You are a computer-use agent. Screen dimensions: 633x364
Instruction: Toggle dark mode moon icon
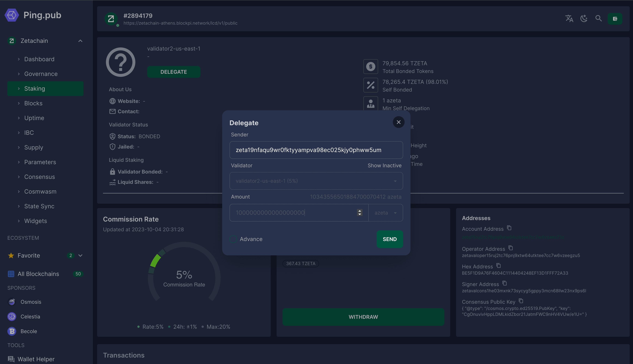(x=584, y=19)
